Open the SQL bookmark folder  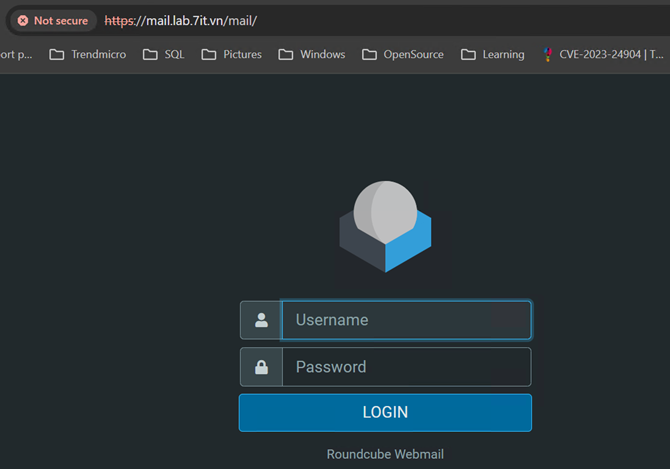(163, 55)
